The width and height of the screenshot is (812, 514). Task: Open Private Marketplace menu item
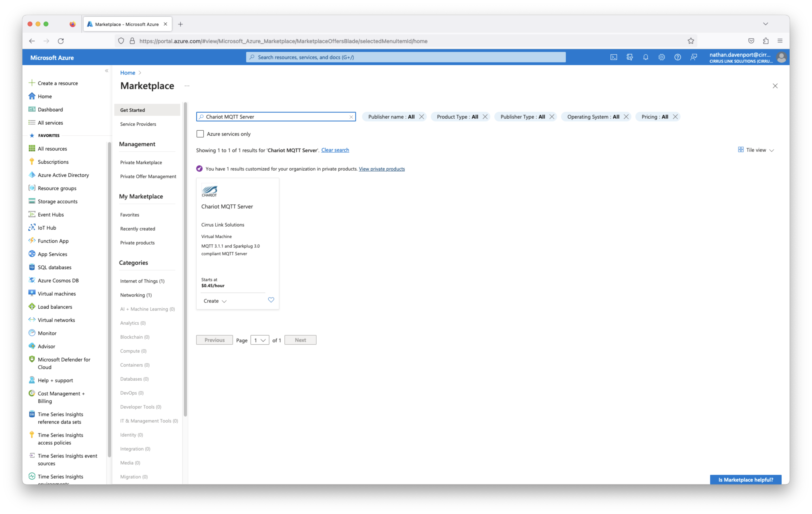click(x=141, y=162)
